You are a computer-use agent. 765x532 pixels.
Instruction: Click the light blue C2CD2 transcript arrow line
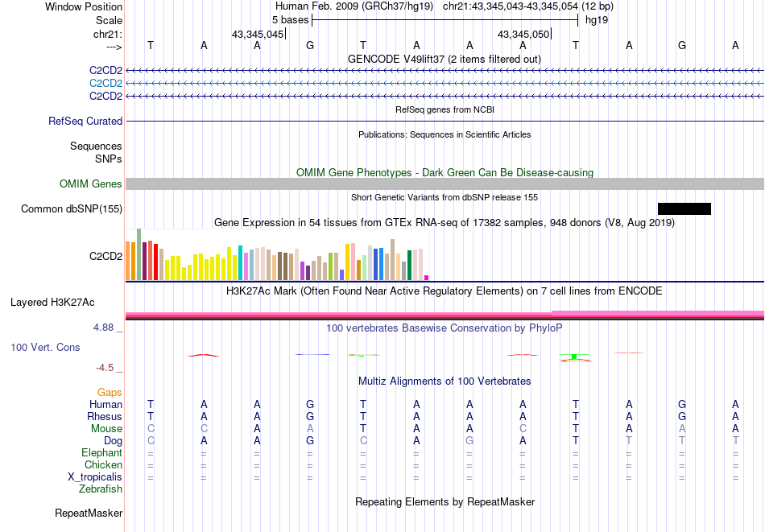click(x=445, y=84)
